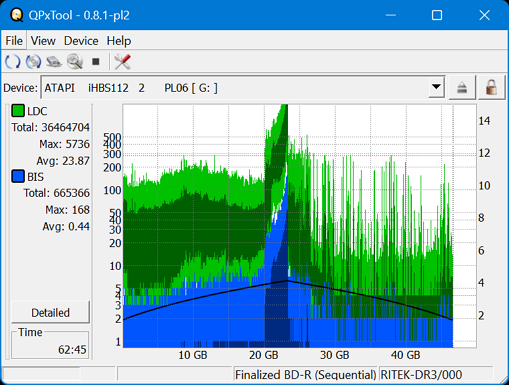509x385 pixels.
Task: Click the magnifier scan disc icon
Action: (75, 62)
